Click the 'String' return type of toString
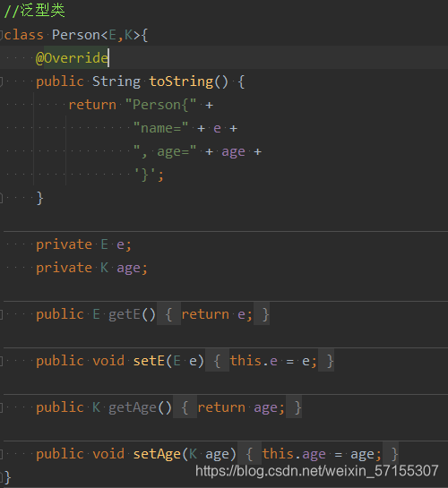Image resolution: width=448 pixels, height=488 pixels. pyautogui.click(x=116, y=81)
